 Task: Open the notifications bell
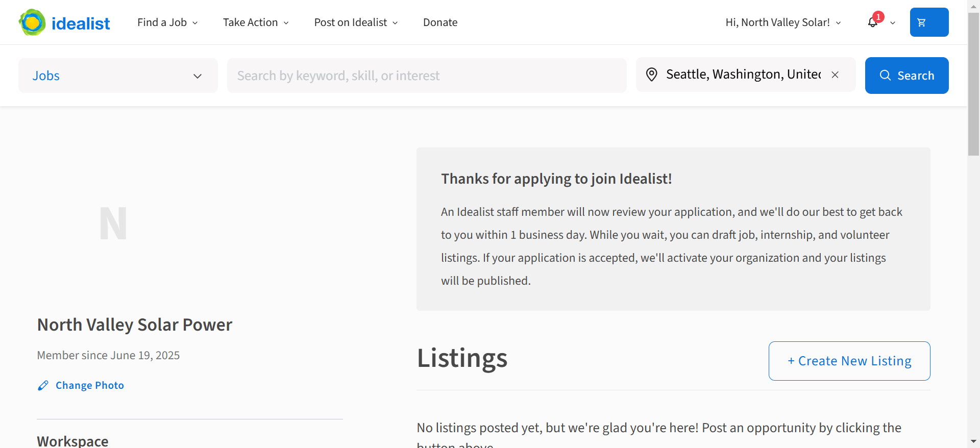[x=873, y=22]
